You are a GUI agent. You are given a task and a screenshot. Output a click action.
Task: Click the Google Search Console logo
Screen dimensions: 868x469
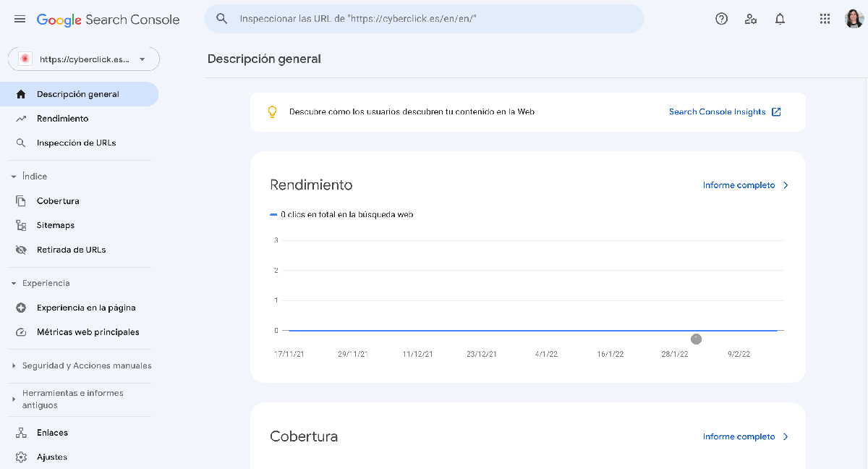108,20
